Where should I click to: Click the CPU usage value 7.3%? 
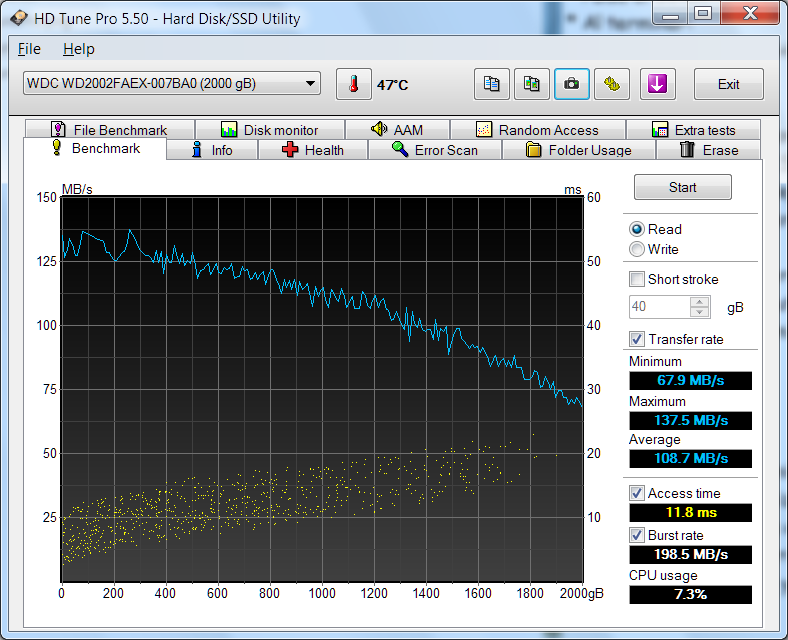coord(691,594)
